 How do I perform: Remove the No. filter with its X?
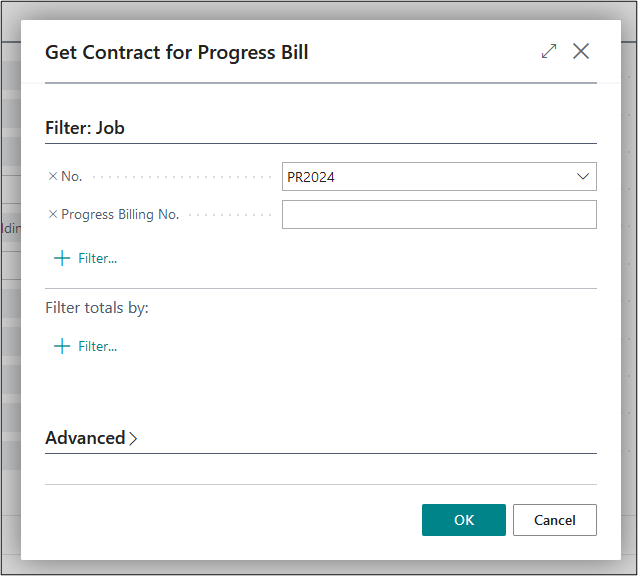pyautogui.click(x=53, y=176)
